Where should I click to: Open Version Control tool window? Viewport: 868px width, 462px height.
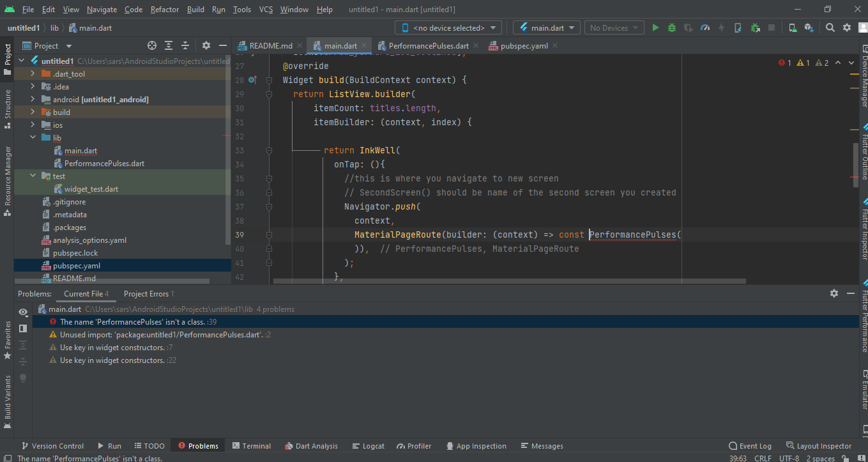52,446
